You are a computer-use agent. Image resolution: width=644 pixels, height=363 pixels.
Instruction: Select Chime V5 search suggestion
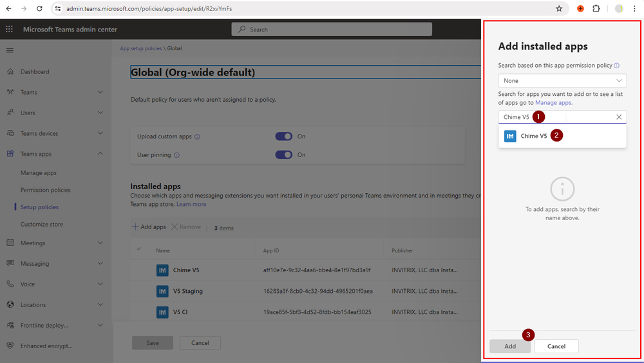pyautogui.click(x=562, y=136)
